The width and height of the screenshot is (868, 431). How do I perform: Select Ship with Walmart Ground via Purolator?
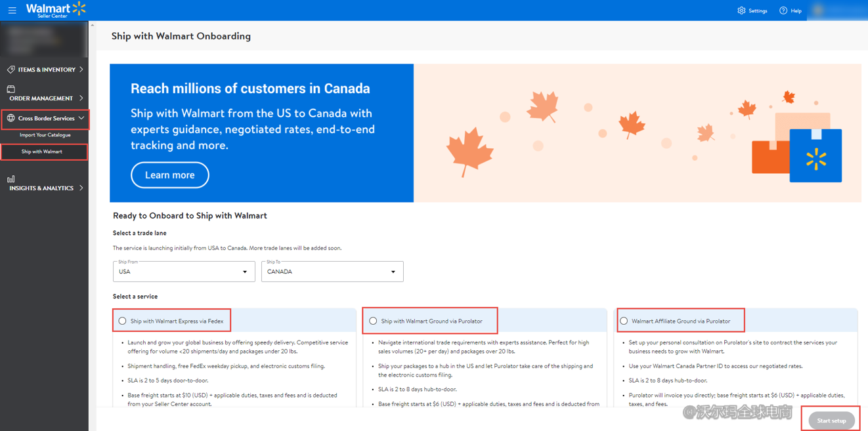point(374,321)
